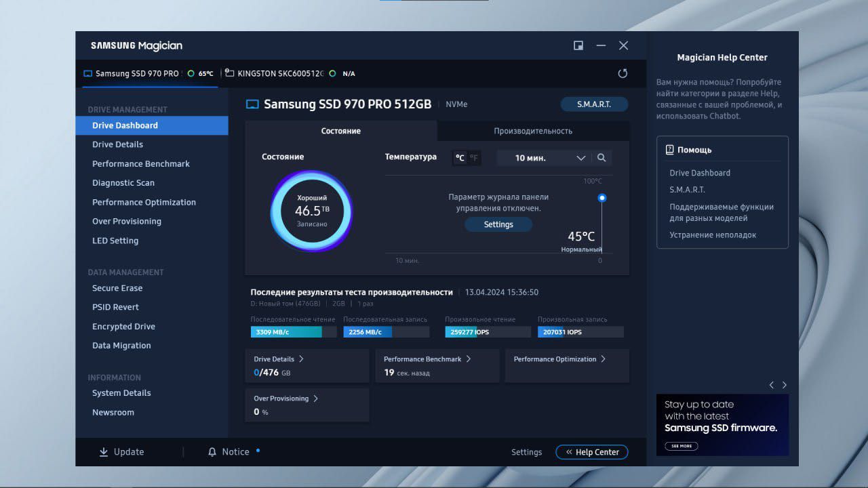This screenshot has height=488, width=868.
Task: Click the 65°C reading on Samsung drive tab
Action: [205, 74]
